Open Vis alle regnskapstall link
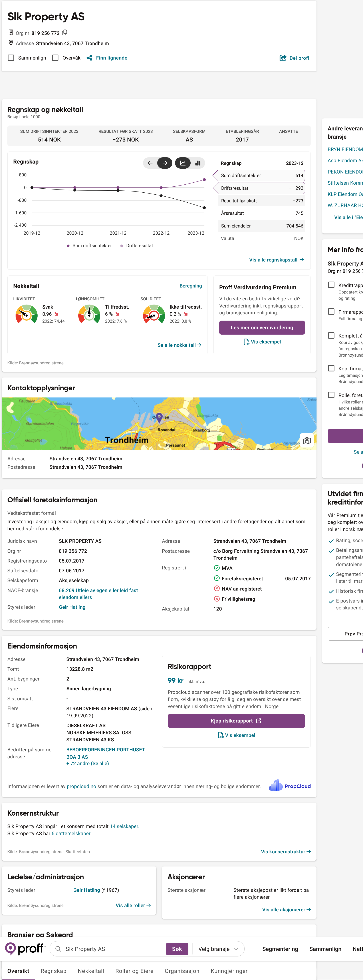 click(276, 260)
